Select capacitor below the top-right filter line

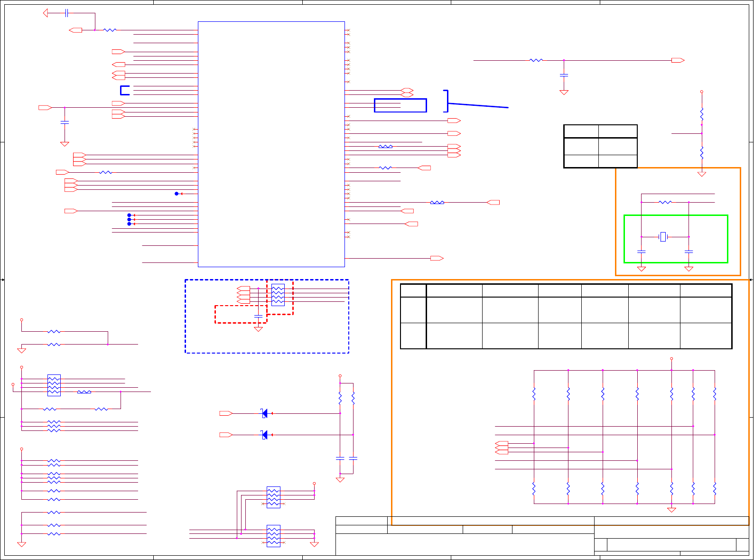coord(564,75)
